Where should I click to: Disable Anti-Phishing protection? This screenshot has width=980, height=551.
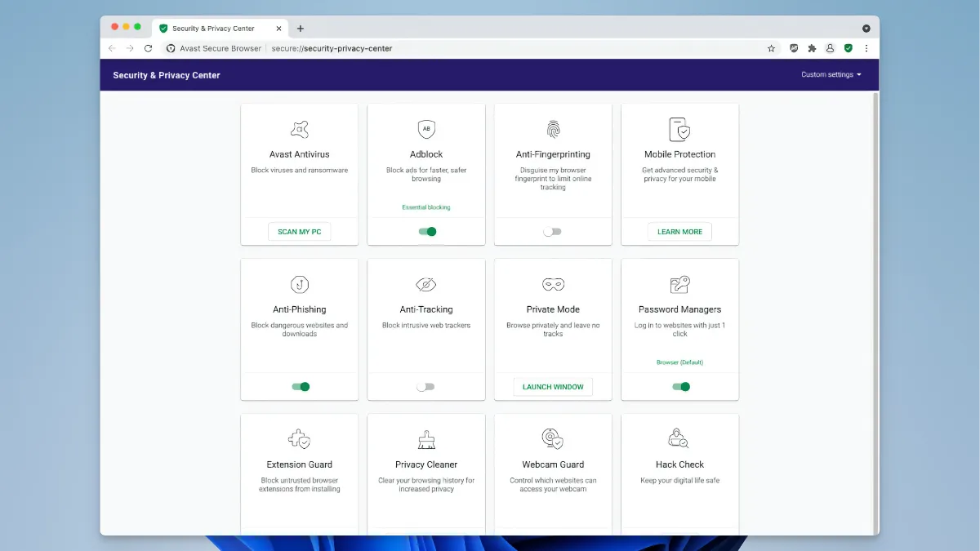pos(299,386)
